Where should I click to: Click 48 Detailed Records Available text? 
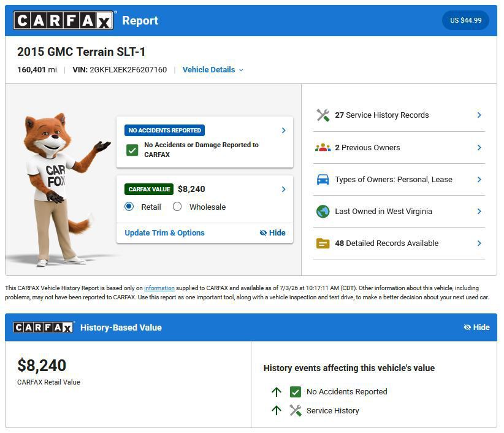(387, 243)
